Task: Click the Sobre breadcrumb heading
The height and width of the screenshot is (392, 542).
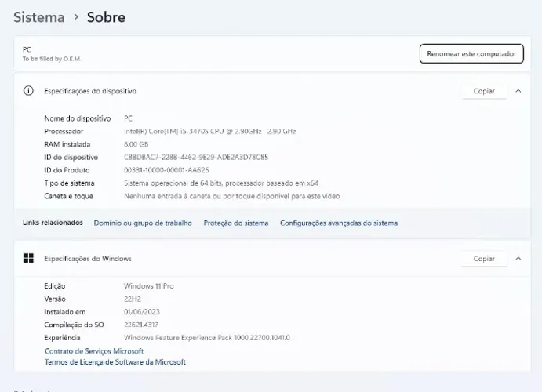Action: (x=106, y=17)
